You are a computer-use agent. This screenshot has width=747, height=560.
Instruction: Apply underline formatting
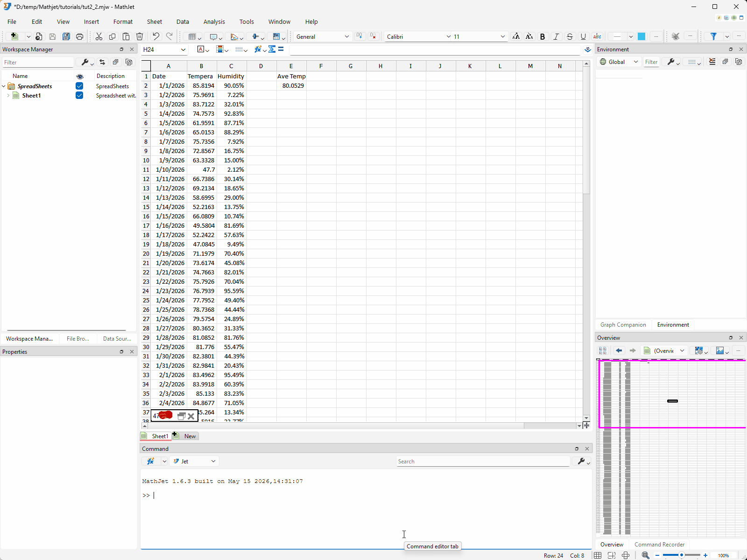coord(583,36)
